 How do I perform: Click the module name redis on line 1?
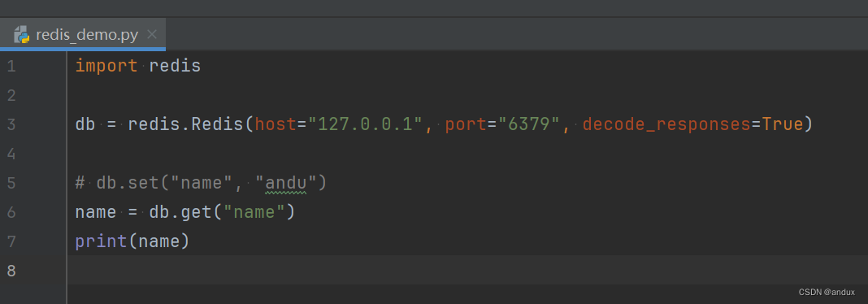click(x=175, y=67)
